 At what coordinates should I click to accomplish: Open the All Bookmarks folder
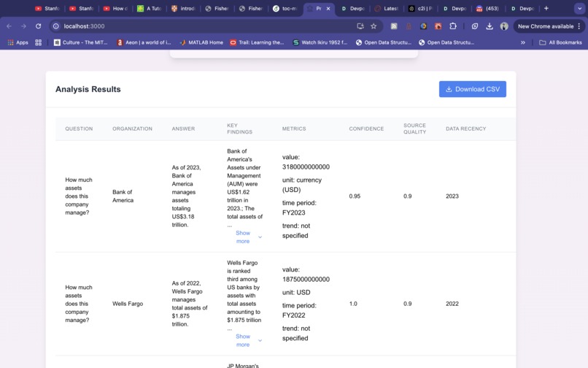[x=560, y=42]
